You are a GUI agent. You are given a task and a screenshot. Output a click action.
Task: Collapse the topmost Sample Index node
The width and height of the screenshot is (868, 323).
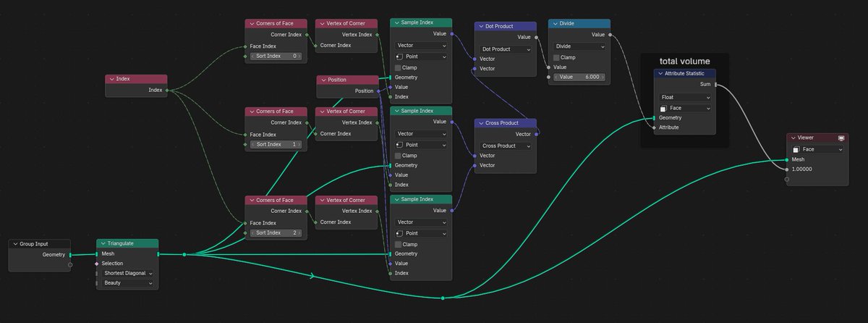point(396,23)
